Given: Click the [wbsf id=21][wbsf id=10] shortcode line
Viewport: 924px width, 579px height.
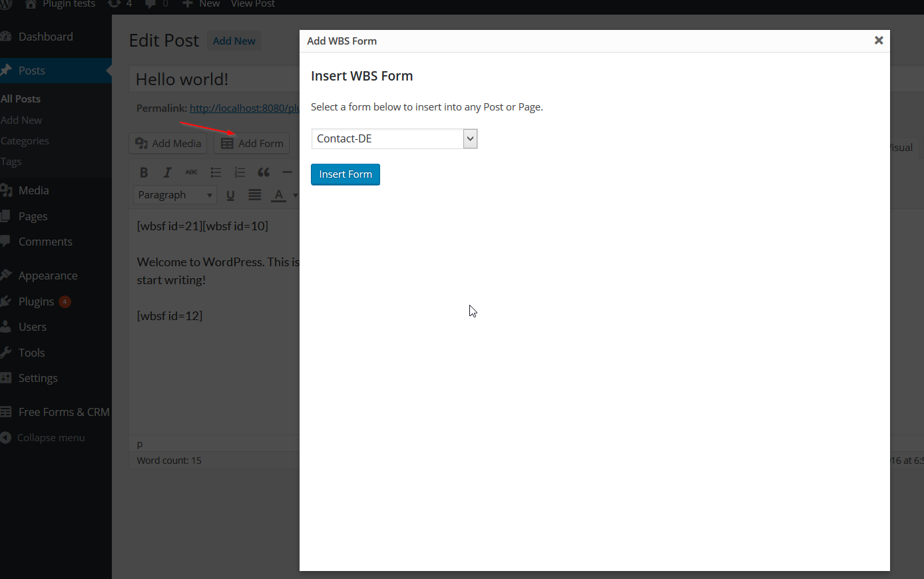Looking at the screenshot, I should (x=202, y=226).
